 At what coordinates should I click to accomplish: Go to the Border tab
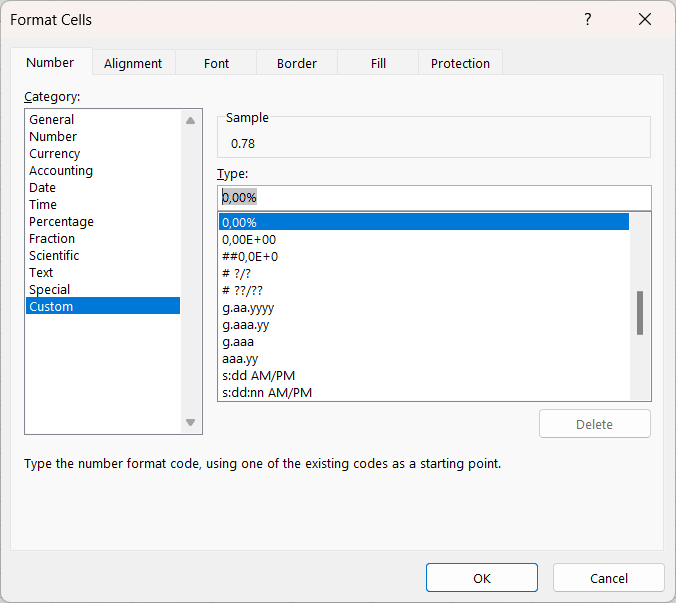click(296, 63)
